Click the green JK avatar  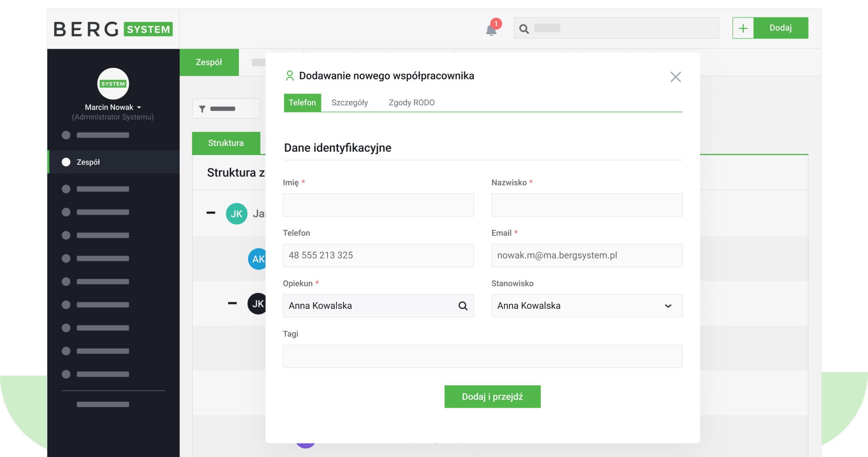click(x=236, y=213)
